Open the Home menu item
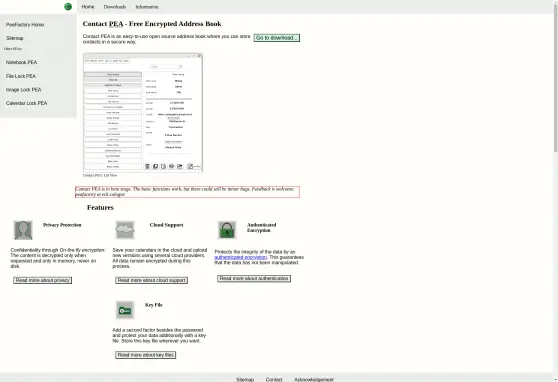558x382 pixels. click(x=88, y=7)
